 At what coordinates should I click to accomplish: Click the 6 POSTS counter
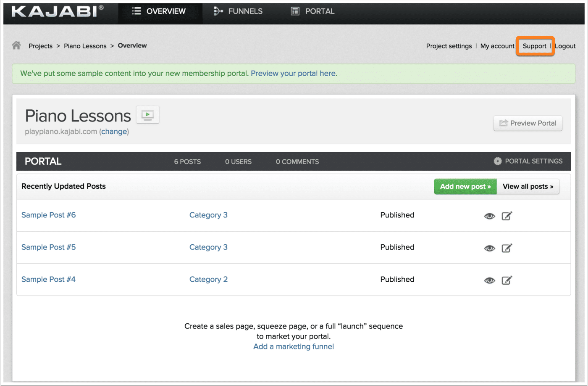(x=187, y=161)
